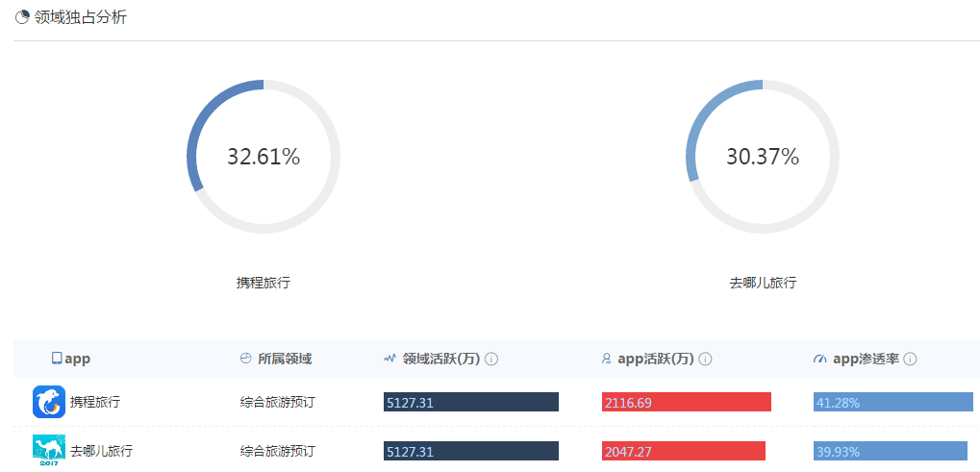The width and height of the screenshot is (980, 472).
Task: Click the red 2047.27 app活跃 bar
Action: (x=684, y=451)
